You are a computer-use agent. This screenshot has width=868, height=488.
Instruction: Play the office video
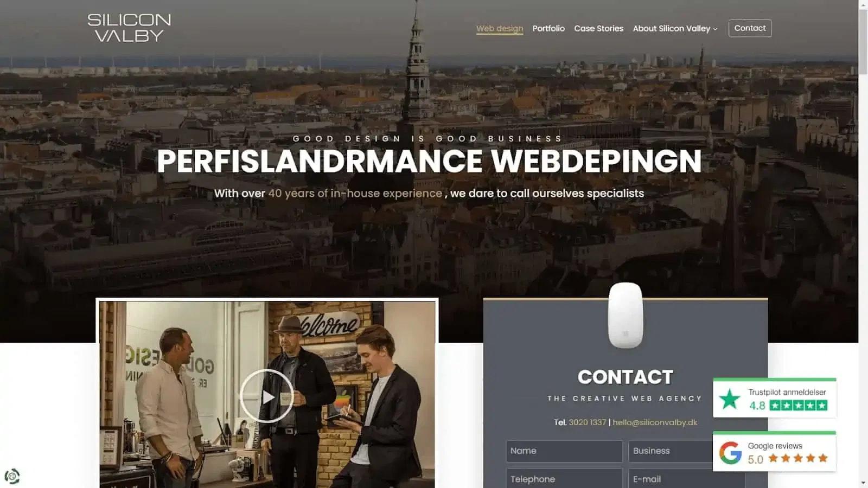coord(267,396)
